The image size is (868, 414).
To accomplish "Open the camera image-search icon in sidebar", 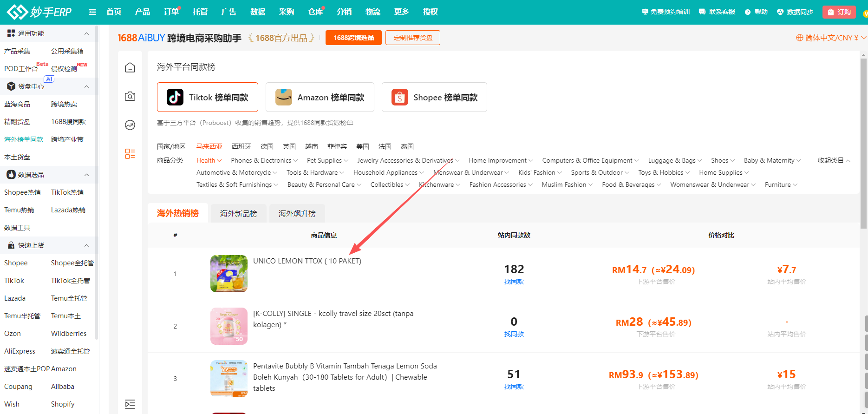I will pos(130,96).
